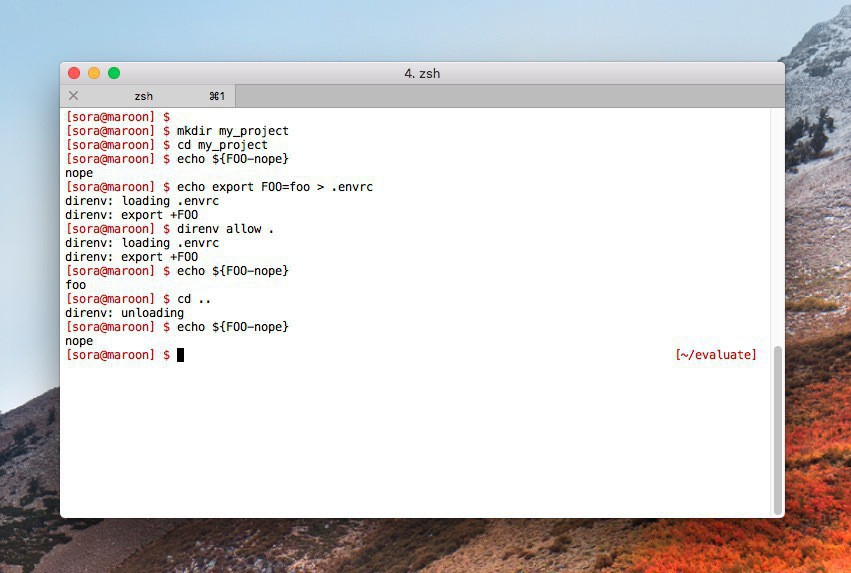Click the 'foo' output line

(x=76, y=285)
